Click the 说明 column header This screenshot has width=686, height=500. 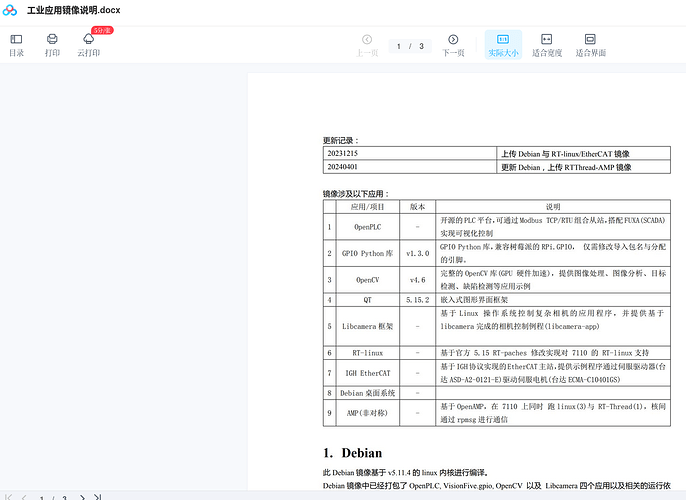[x=553, y=206]
